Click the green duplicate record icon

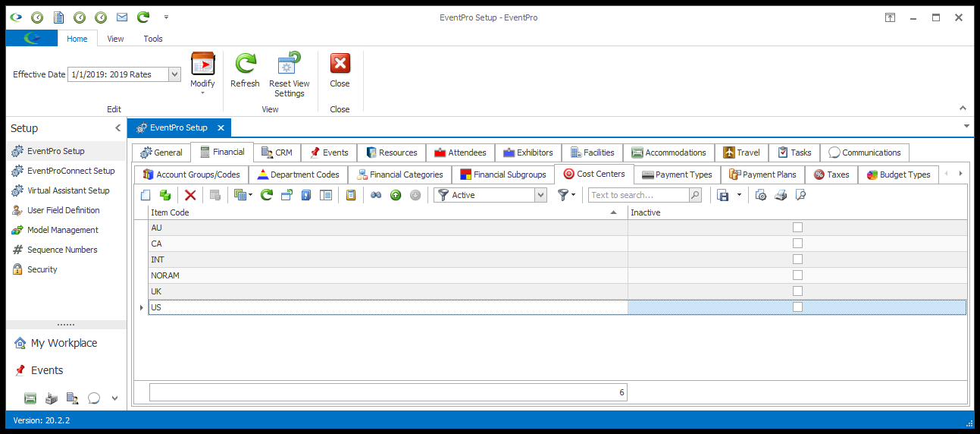click(x=164, y=195)
